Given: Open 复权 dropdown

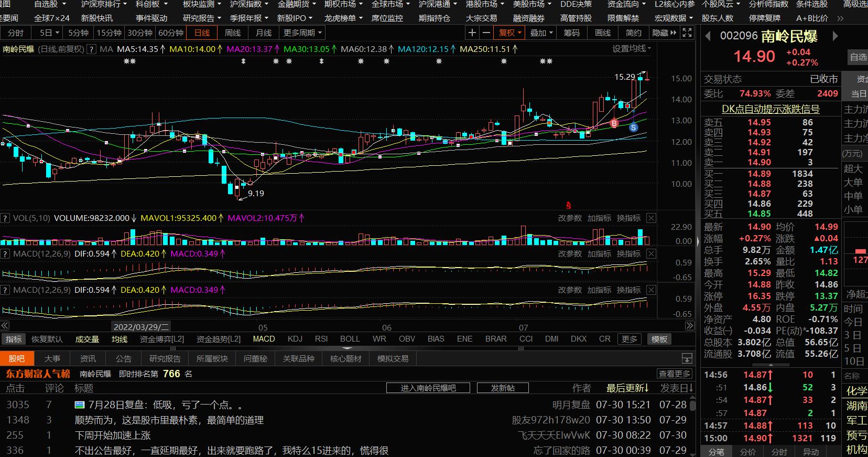Looking at the screenshot, I should coord(510,33).
